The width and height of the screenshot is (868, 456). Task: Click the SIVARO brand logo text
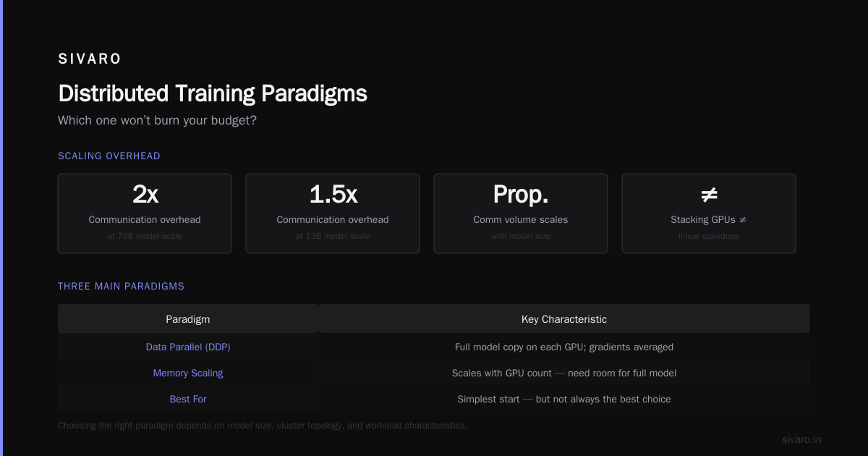coord(90,59)
